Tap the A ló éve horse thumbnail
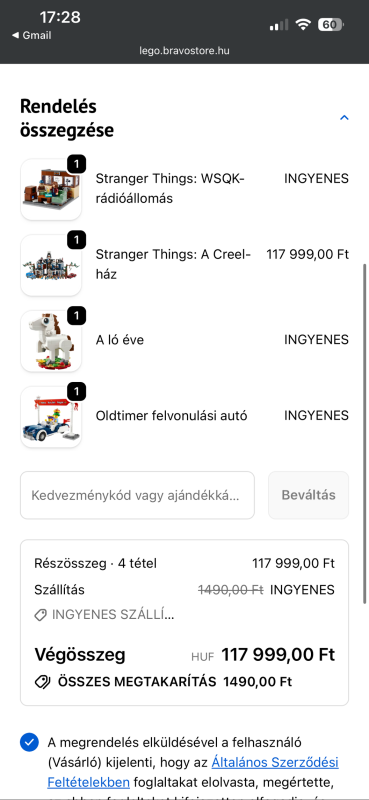Image resolution: width=369 pixels, height=800 pixels. click(51, 341)
